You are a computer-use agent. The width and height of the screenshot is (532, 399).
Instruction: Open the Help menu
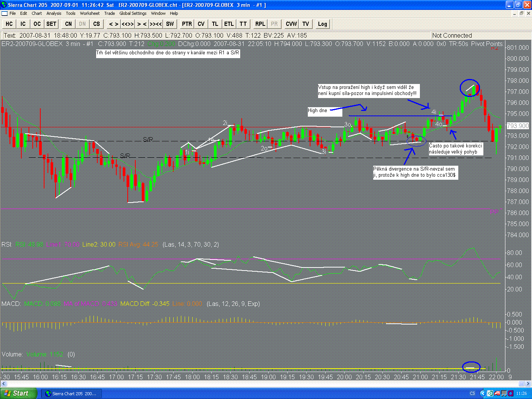[x=174, y=13]
